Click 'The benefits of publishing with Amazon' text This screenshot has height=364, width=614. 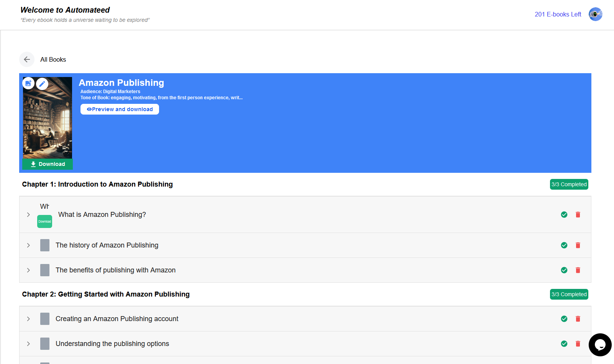point(115,270)
